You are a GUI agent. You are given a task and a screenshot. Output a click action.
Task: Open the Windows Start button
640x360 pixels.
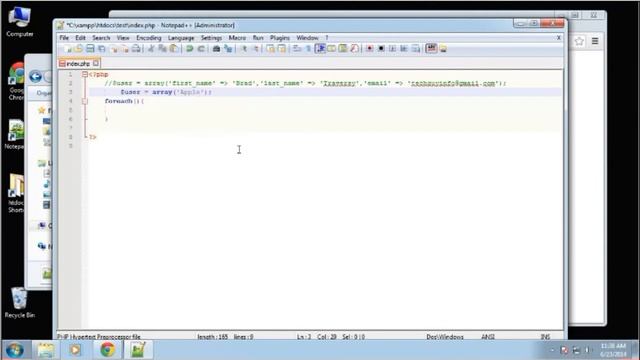point(14,350)
